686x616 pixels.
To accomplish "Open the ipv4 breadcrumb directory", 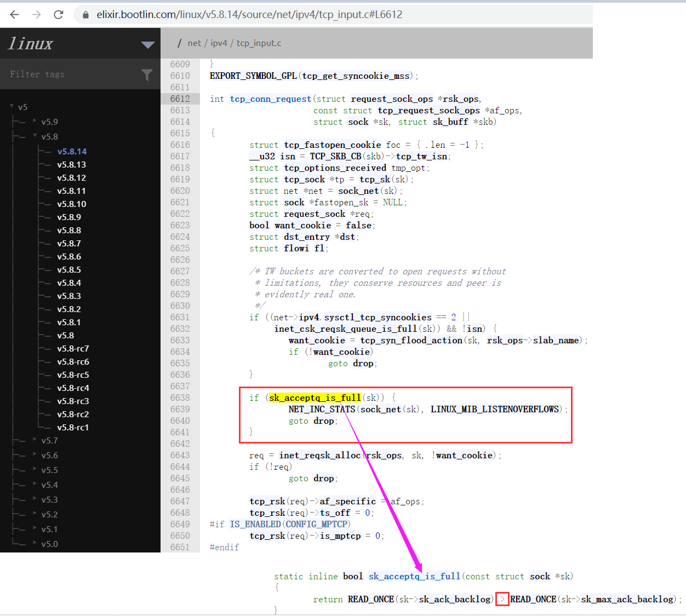I will coord(220,43).
